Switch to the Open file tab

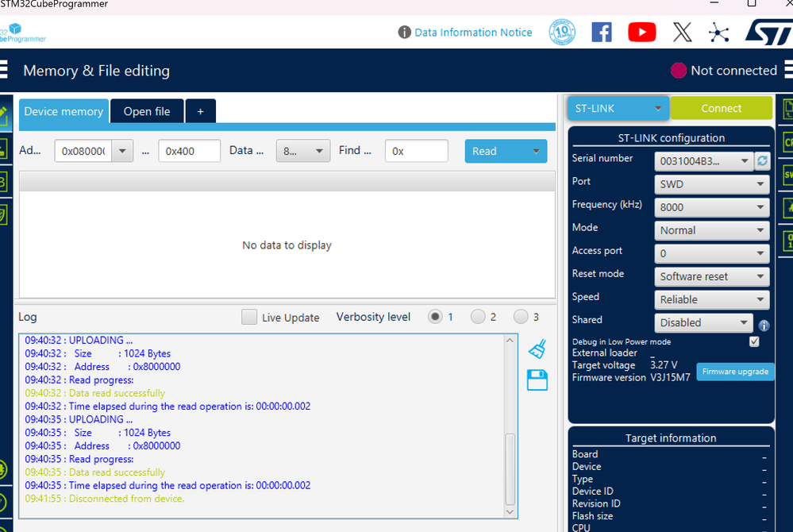[147, 111]
